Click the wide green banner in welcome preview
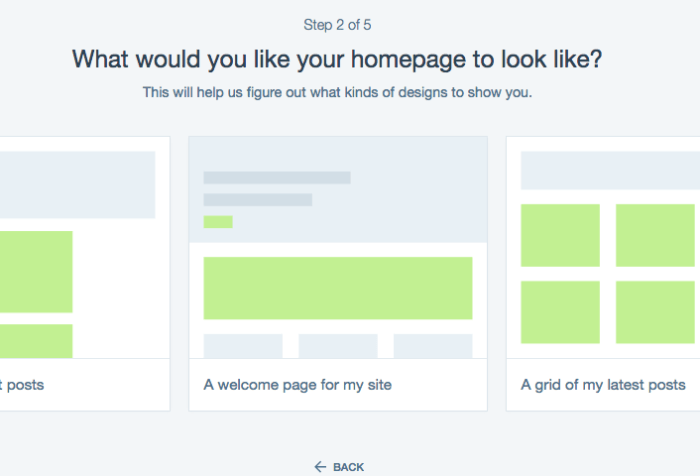700x476 pixels. point(338,288)
